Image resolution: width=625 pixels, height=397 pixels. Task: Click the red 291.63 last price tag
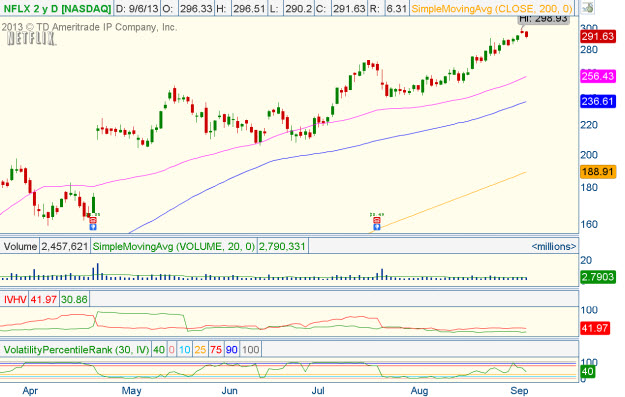coord(597,36)
